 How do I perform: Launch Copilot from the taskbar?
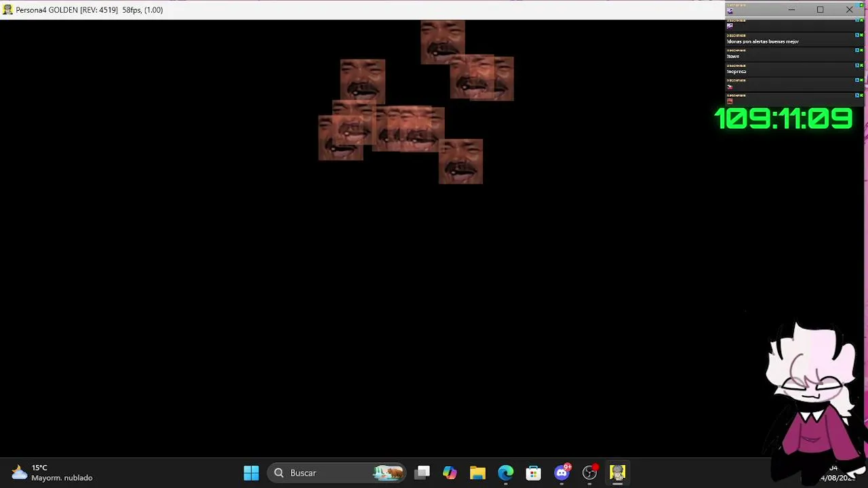tap(450, 472)
